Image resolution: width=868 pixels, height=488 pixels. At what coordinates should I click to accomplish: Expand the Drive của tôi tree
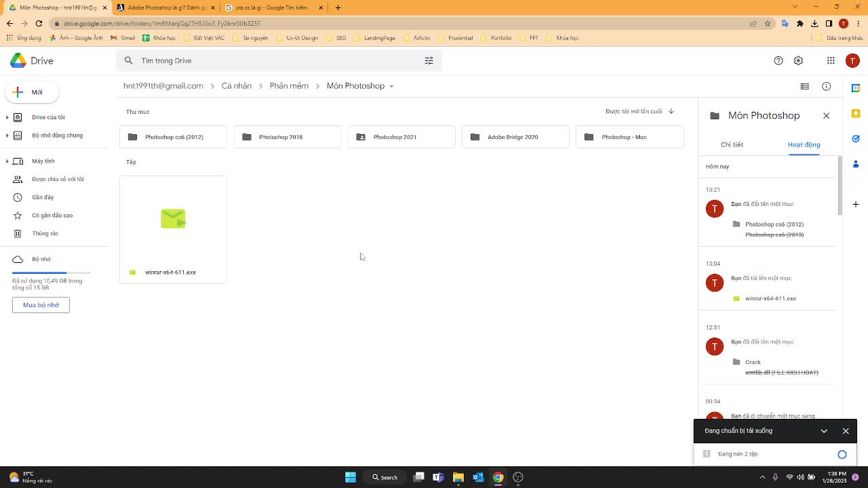pyautogui.click(x=7, y=117)
